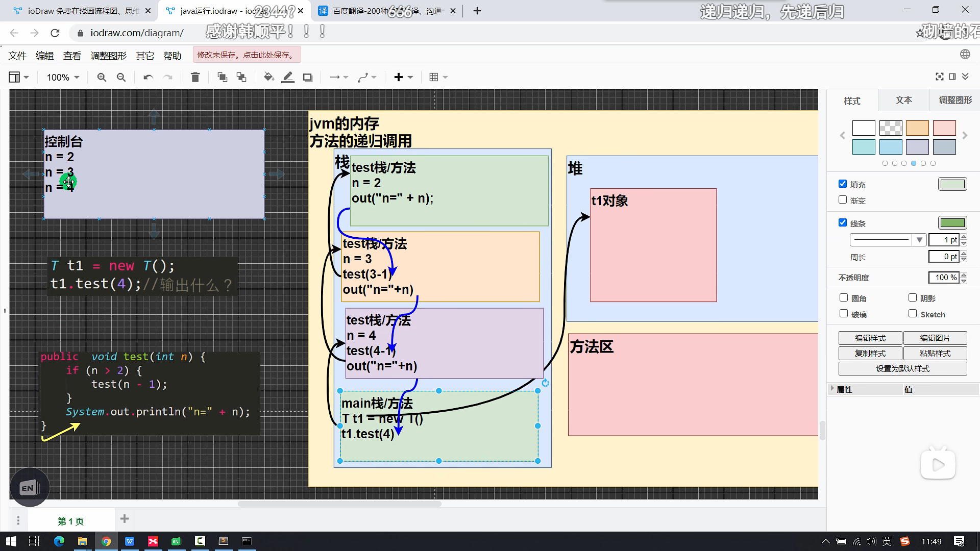Image resolution: width=980 pixels, height=551 pixels.
Task: Enable the 渐变 gradient checkbox
Action: (x=843, y=200)
